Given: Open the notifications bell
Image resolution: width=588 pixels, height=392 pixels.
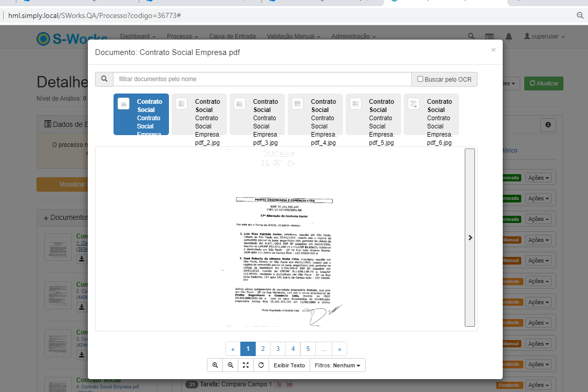Looking at the screenshot, I should (508, 36).
